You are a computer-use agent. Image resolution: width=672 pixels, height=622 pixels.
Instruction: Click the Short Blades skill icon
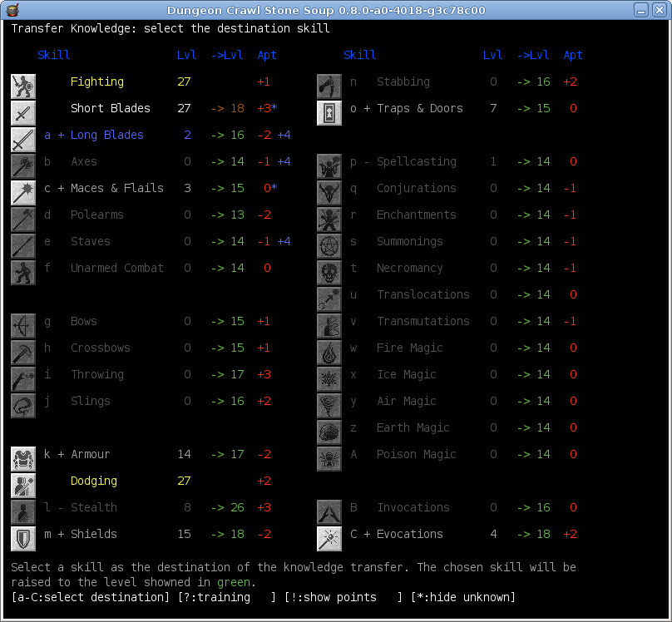23,112
